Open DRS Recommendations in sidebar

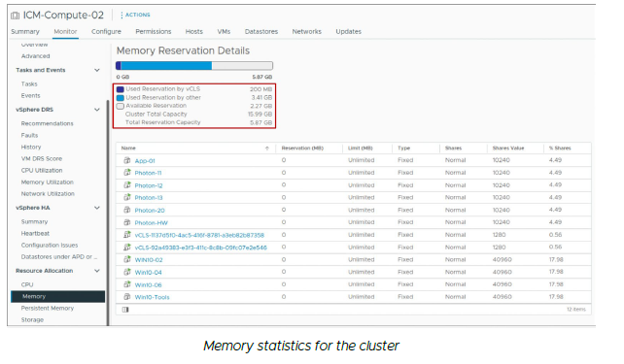coord(47,123)
